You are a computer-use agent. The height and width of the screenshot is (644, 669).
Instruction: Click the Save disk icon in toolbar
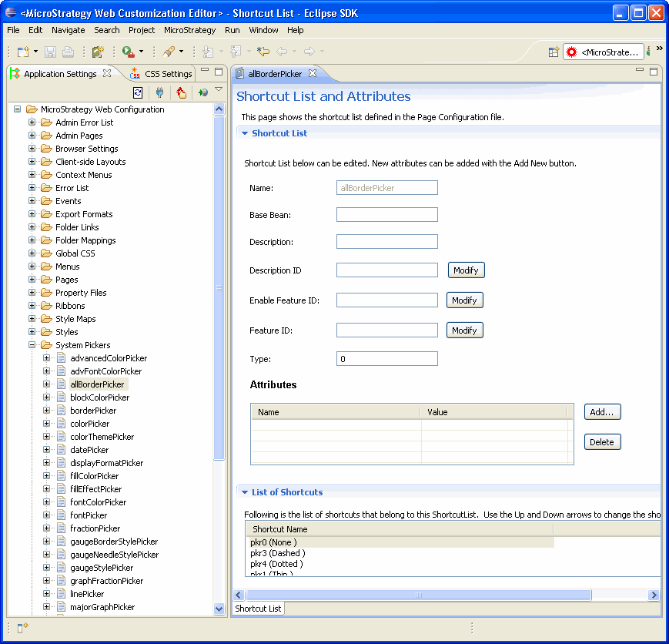point(50,52)
